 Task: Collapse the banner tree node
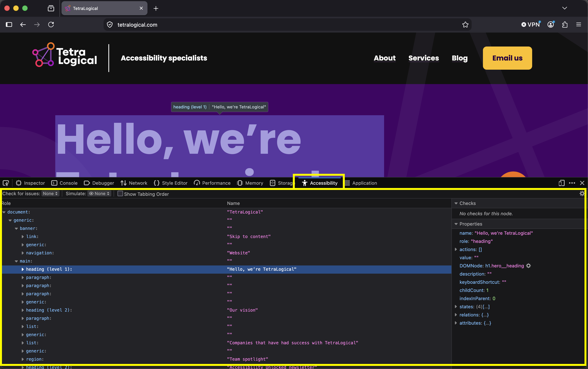point(16,228)
